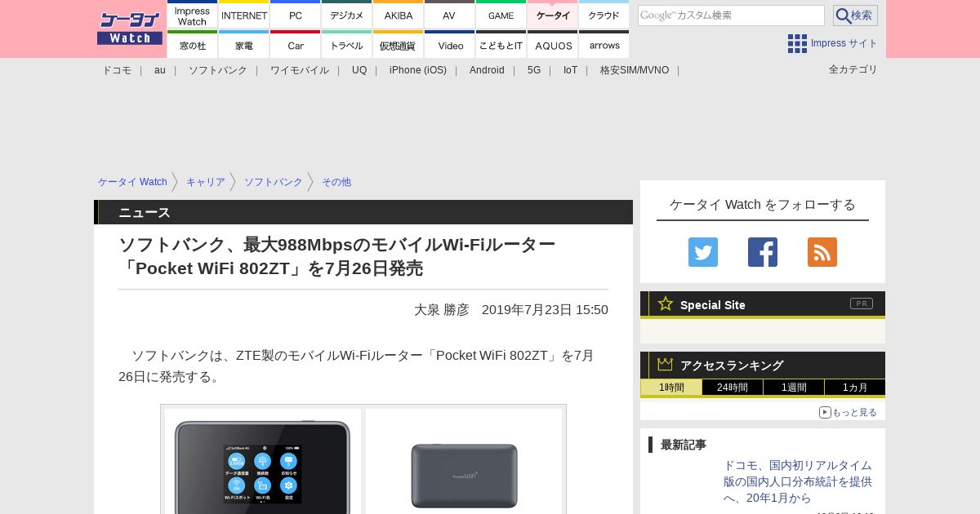Open the arrows tab
980x514 pixels.
tap(604, 45)
